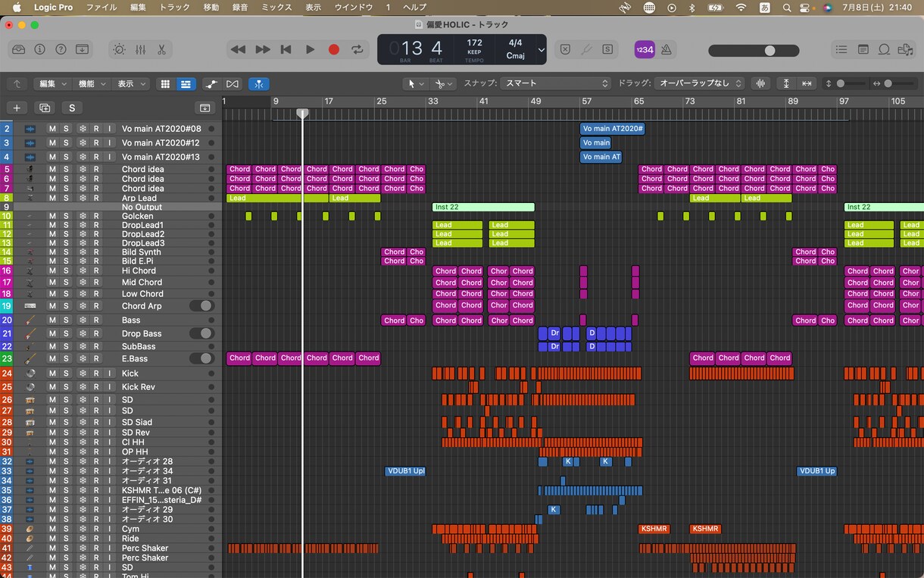The height and width of the screenshot is (578, 924).
Task: Switch to grid view icon
Action: [x=166, y=83]
